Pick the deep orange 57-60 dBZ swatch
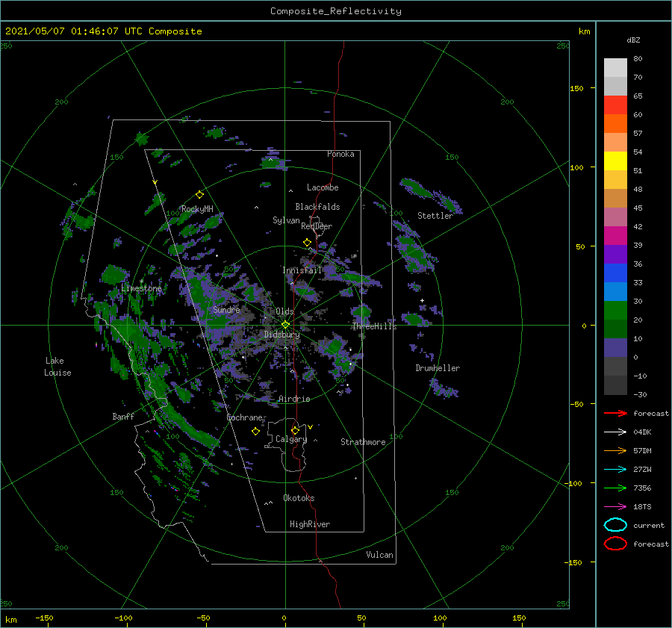This screenshot has width=672, height=628. (x=615, y=123)
